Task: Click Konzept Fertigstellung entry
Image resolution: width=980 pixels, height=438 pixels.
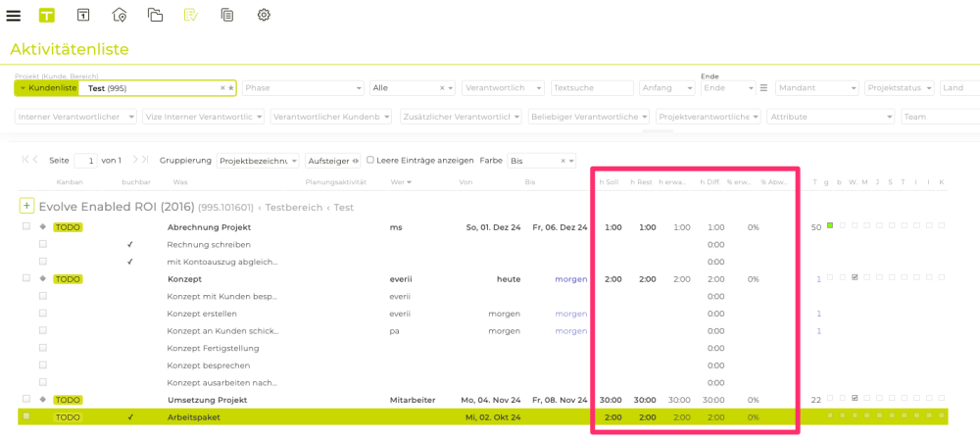Action: pos(213,348)
